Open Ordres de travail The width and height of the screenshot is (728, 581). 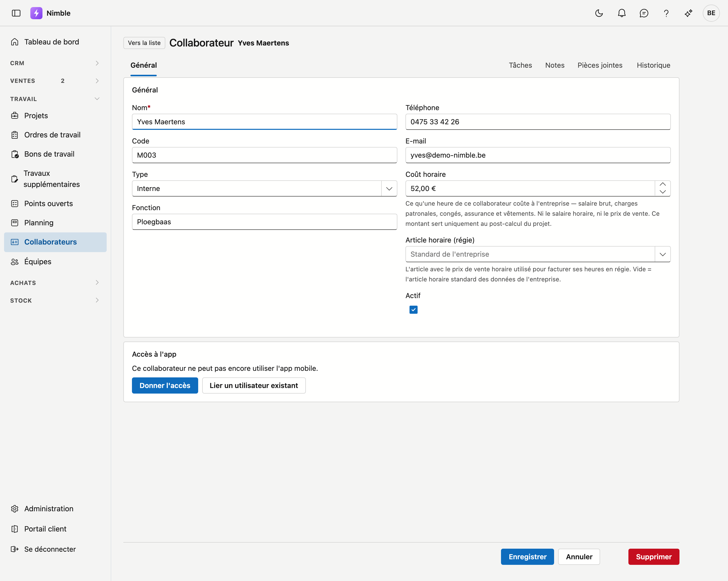point(55,135)
